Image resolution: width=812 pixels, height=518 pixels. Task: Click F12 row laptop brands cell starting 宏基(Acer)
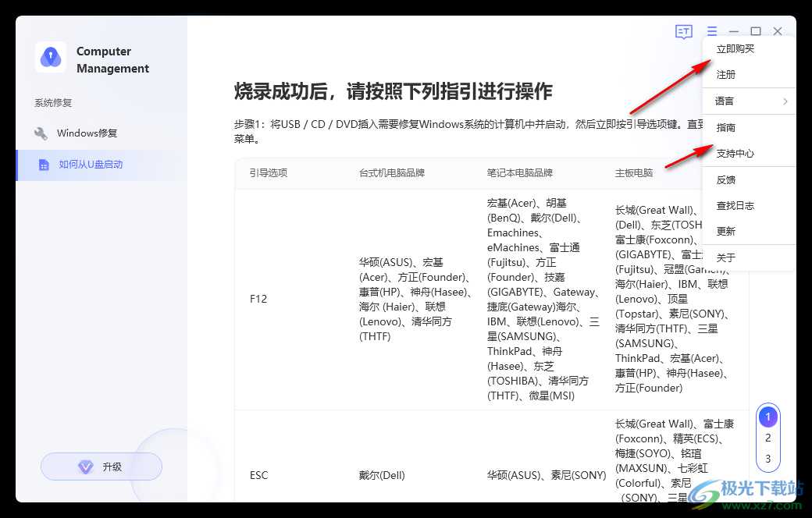[x=543, y=300]
